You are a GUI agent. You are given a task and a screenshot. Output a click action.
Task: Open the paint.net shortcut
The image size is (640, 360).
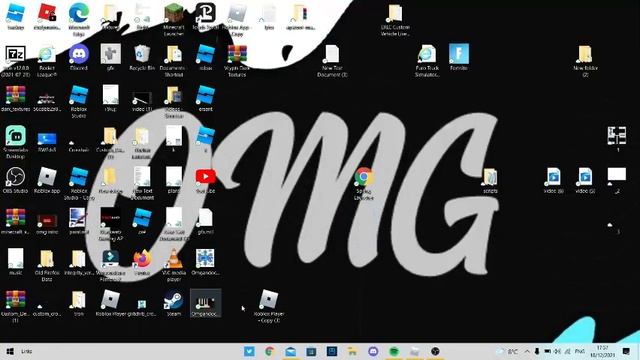click(79, 221)
